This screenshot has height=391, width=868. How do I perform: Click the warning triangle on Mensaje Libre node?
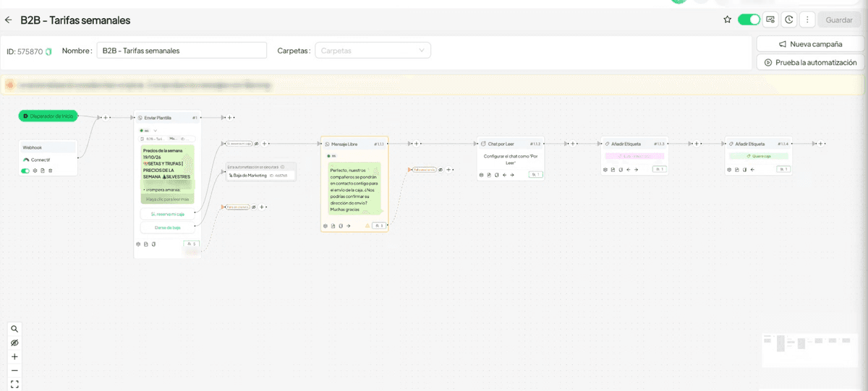pyautogui.click(x=367, y=225)
